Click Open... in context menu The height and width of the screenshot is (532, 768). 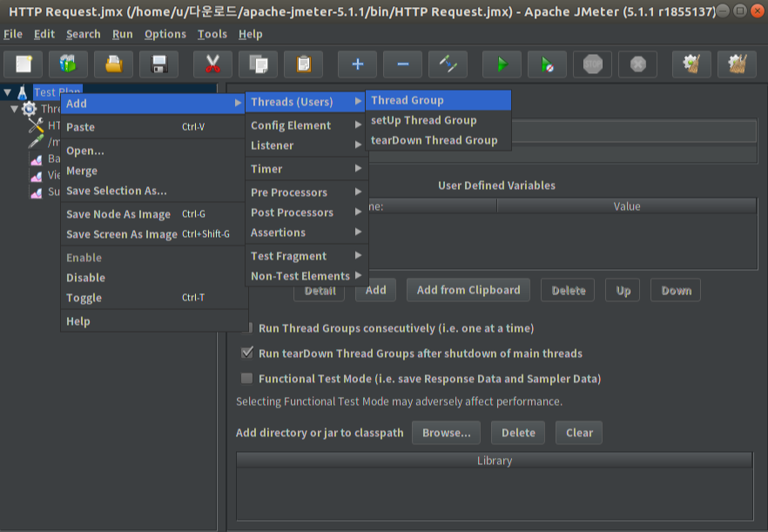point(153,151)
